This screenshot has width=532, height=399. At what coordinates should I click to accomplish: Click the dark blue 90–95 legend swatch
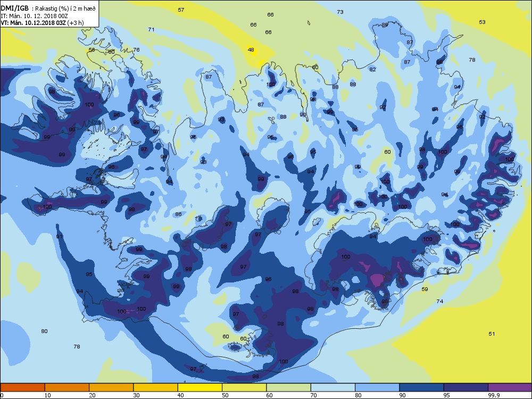point(422,387)
